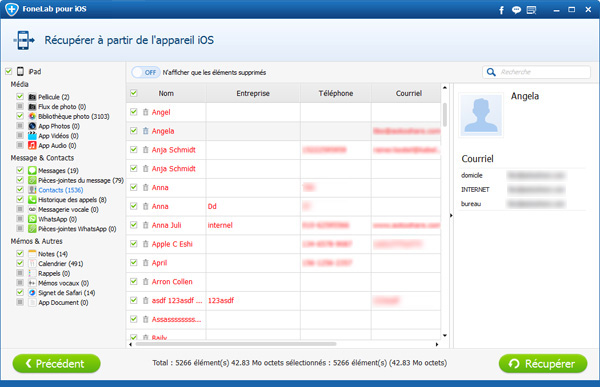Open the Facebook share icon
This screenshot has width=600, height=387.
point(501,10)
